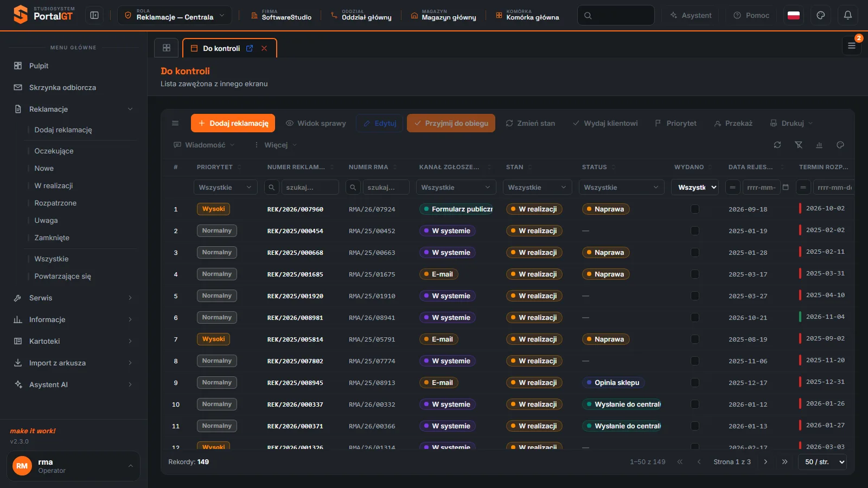The width and height of the screenshot is (868, 488).
Task: Collapse the sidebar with the panel icon
Action: click(94, 16)
